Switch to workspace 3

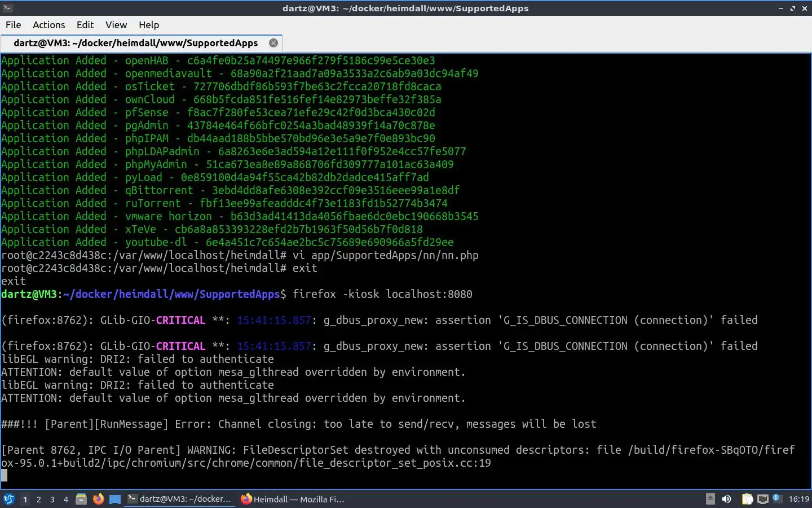pyautogui.click(x=52, y=500)
